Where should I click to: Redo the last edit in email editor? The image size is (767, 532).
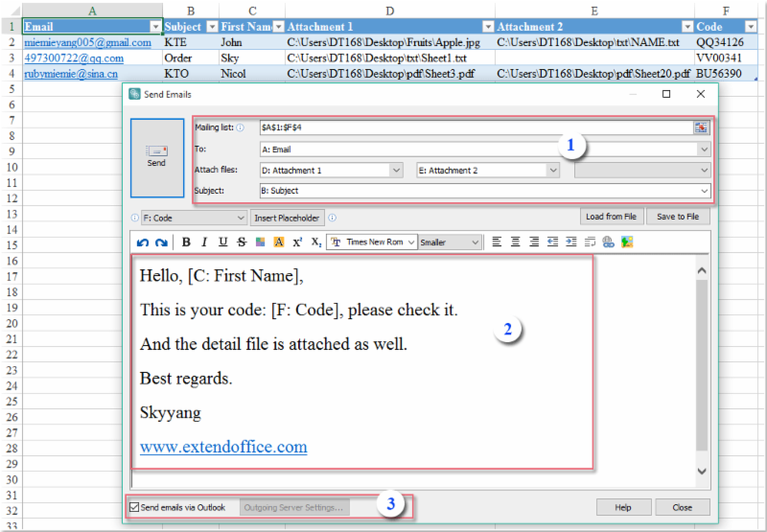[161, 243]
